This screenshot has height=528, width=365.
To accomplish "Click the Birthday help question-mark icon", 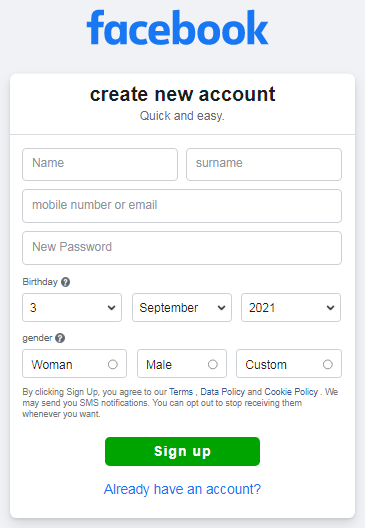I will [65, 282].
